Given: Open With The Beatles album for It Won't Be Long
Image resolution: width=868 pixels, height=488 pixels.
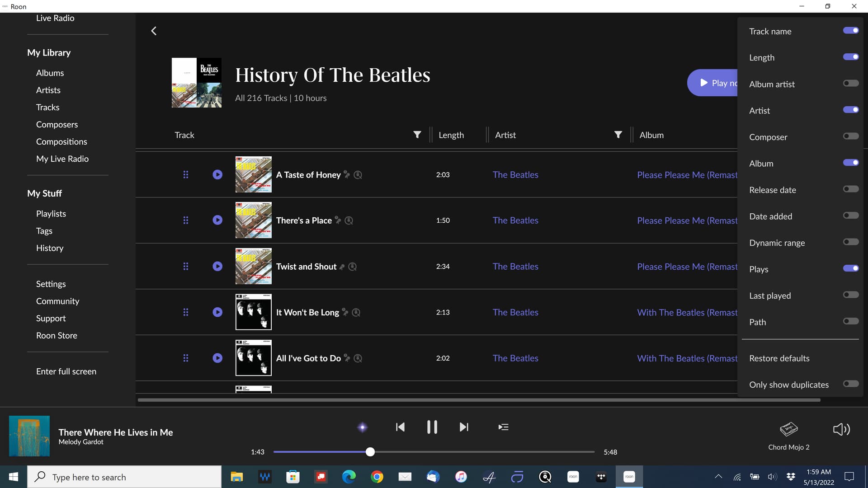Looking at the screenshot, I should [x=687, y=312].
